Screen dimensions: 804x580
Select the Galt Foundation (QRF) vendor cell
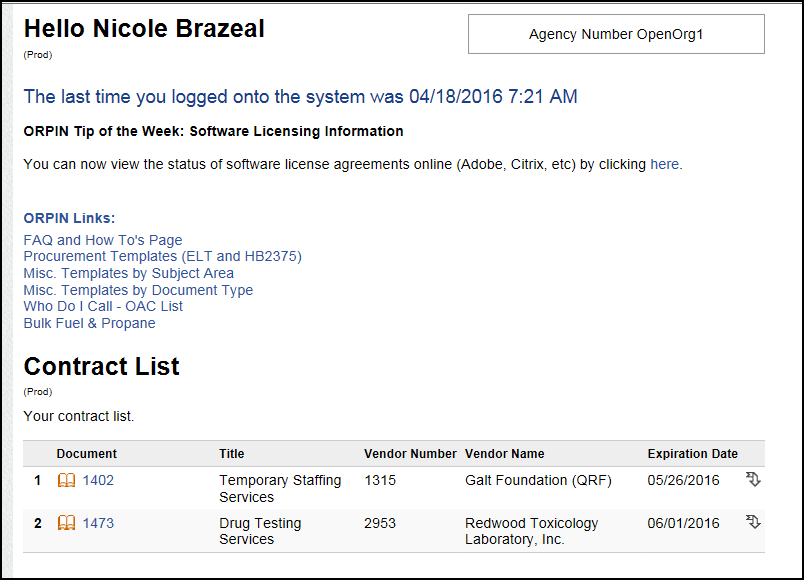(x=538, y=481)
